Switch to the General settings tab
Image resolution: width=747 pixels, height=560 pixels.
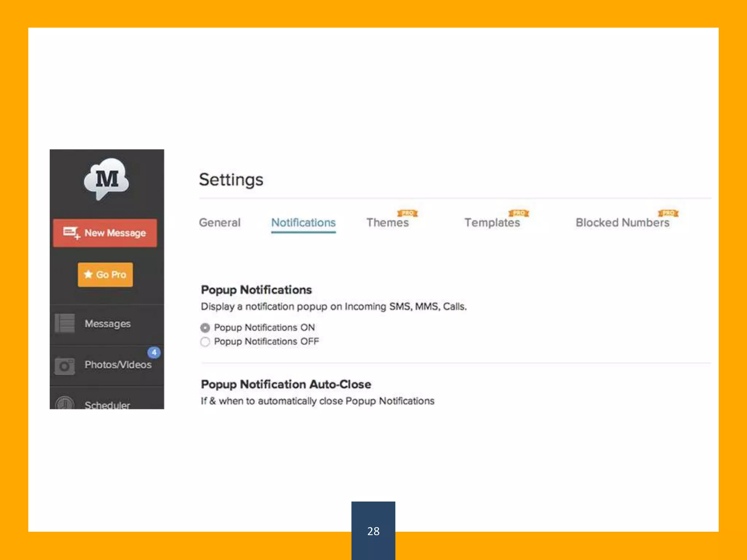(x=220, y=222)
